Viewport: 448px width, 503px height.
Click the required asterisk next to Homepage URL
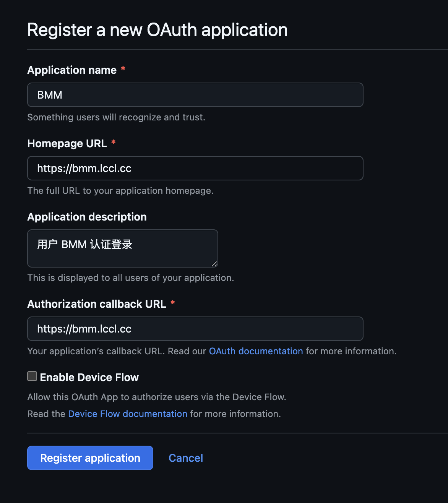point(114,142)
